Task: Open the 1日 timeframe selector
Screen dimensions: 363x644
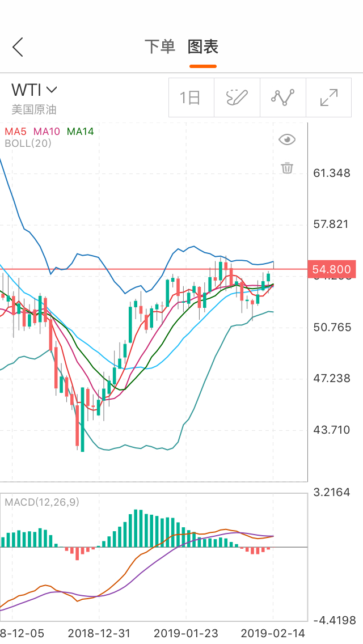Action: (191, 98)
